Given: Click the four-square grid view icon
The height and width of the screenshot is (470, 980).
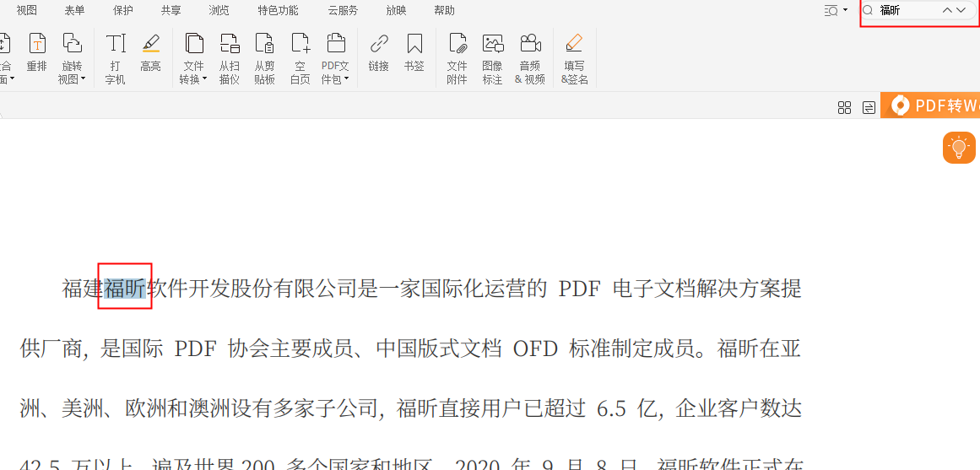Looking at the screenshot, I should 844,107.
